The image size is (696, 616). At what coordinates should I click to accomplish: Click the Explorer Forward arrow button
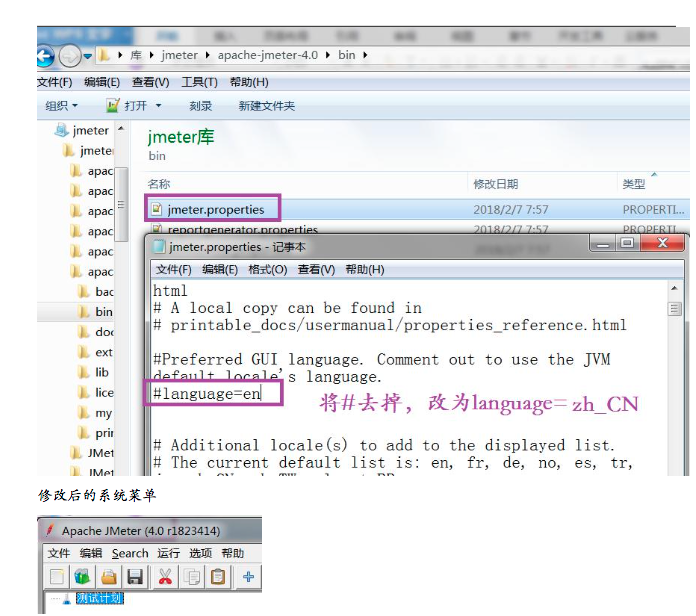coord(70,56)
